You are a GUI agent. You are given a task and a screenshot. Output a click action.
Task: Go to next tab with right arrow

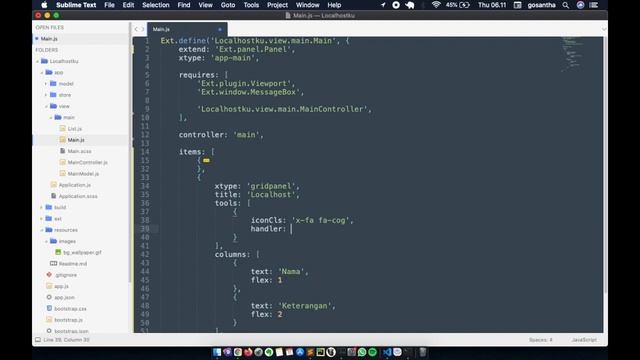coord(142,29)
